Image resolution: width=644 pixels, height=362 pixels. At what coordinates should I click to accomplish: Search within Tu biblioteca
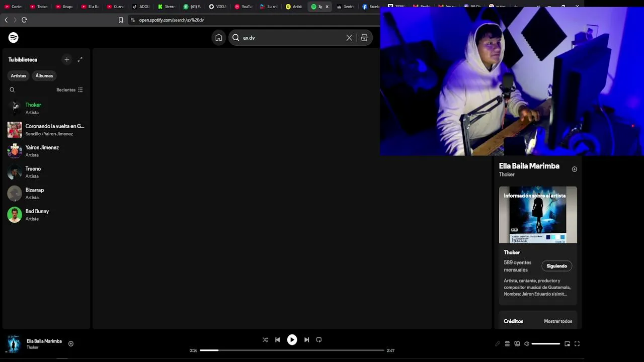pyautogui.click(x=12, y=90)
